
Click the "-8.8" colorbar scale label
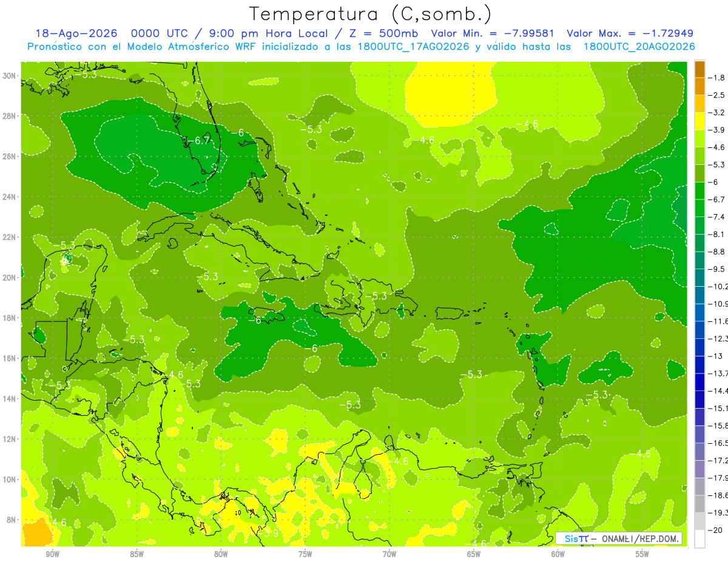pos(717,252)
